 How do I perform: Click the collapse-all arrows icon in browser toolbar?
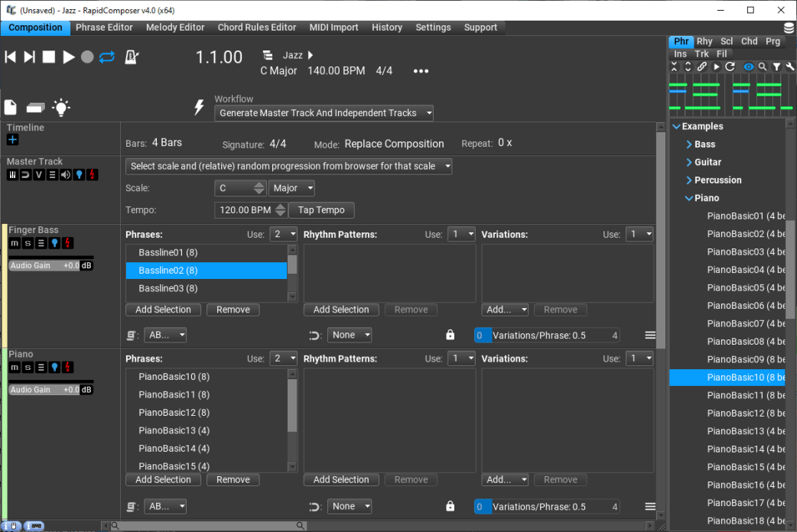[674, 66]
